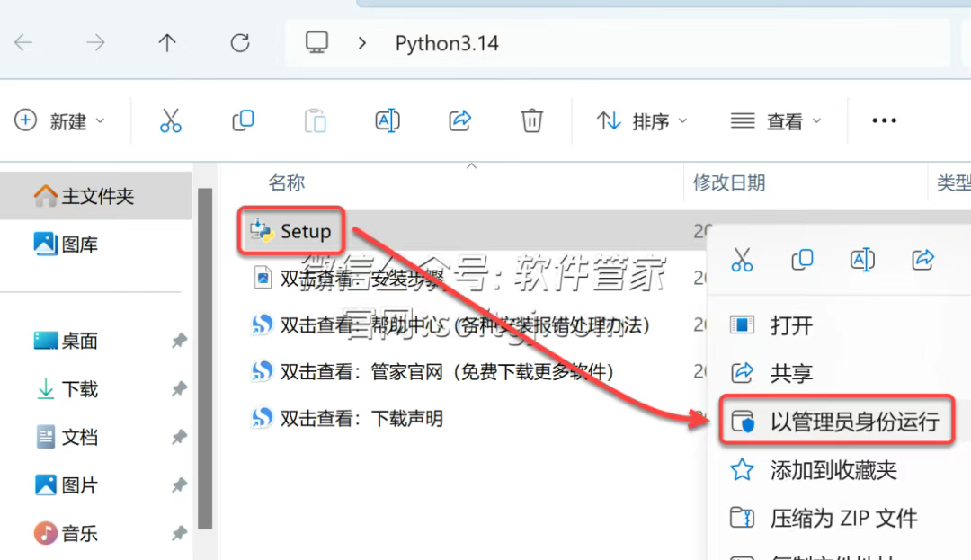Image resolution: width=971 pixels, height=560 pixels.
Task: Click the pin icon beside 文档
Action: (179, 437)
